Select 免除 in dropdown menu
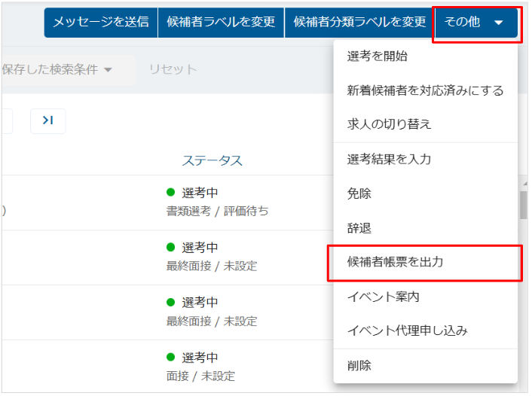Image resolution: width=532 pixels, height=396 pixels. (x=359, y=193)
